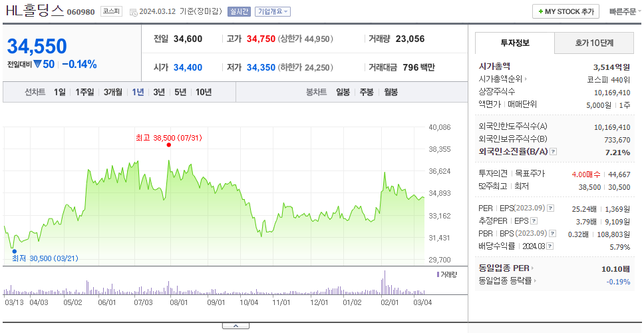
Task: Select the 3년 line chart period
Action: click(159, 92)
